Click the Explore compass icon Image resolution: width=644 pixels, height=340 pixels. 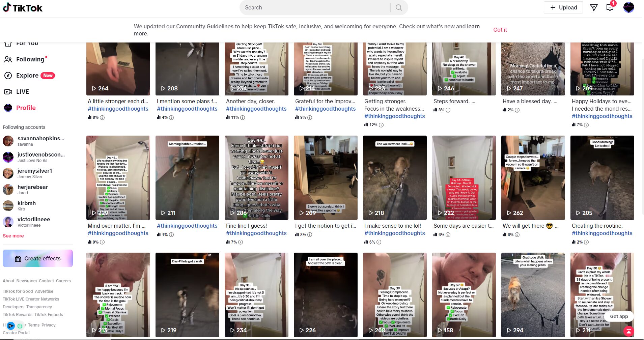pos(8,75)
